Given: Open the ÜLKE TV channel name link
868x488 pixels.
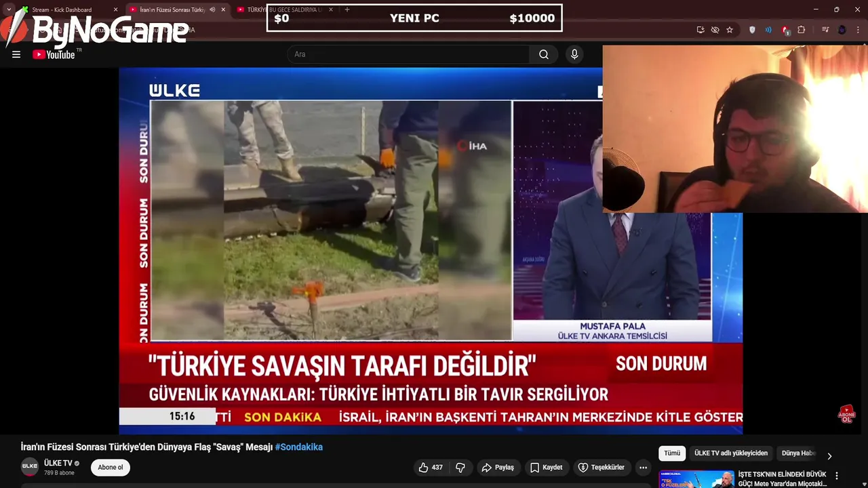Looking at the screenshot, I should [58, 463].
